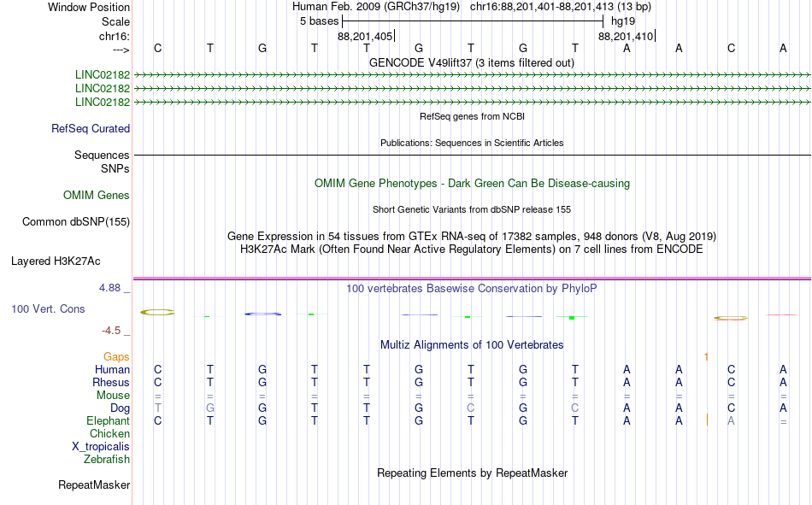Viewport: 812px width, 505px height.
Task: Click the Sequences track label
Action: (x=102, y=155)
